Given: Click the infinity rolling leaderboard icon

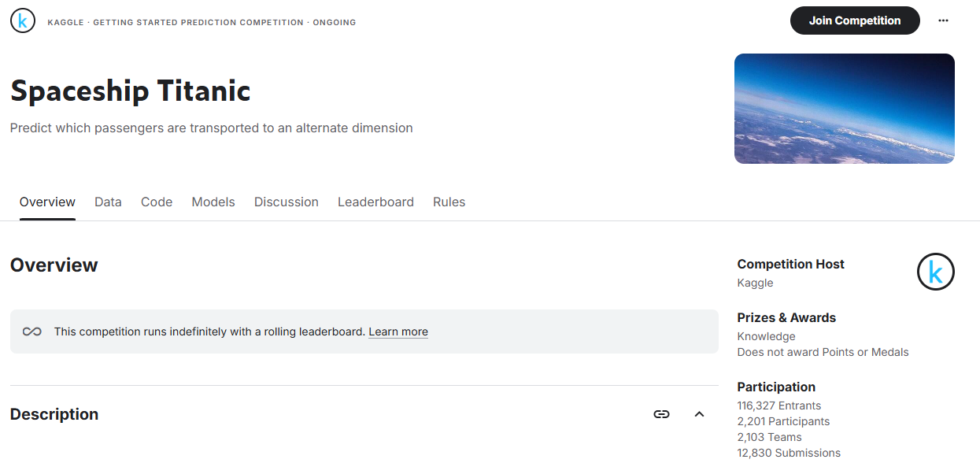Looking at the screenshot, I should 32,332.
